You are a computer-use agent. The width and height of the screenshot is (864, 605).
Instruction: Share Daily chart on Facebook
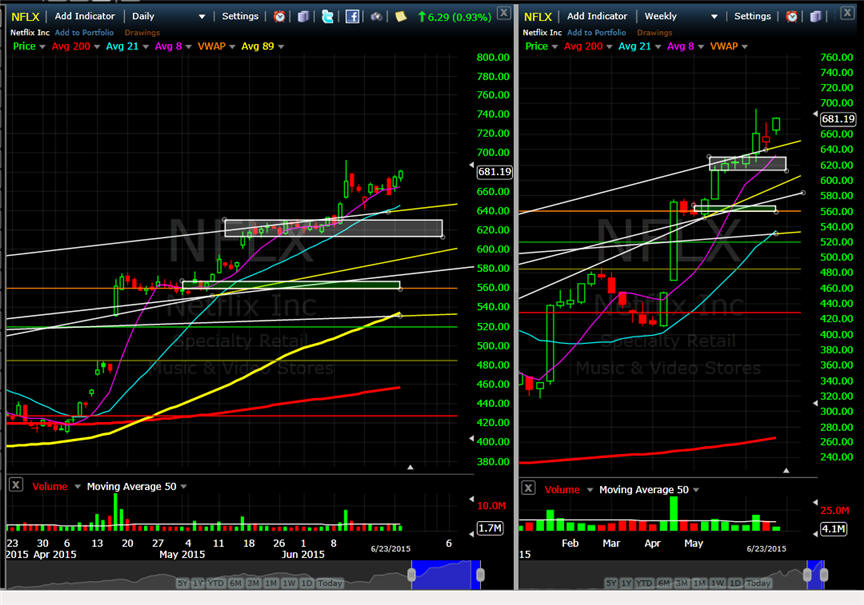[x=352, y=17]
